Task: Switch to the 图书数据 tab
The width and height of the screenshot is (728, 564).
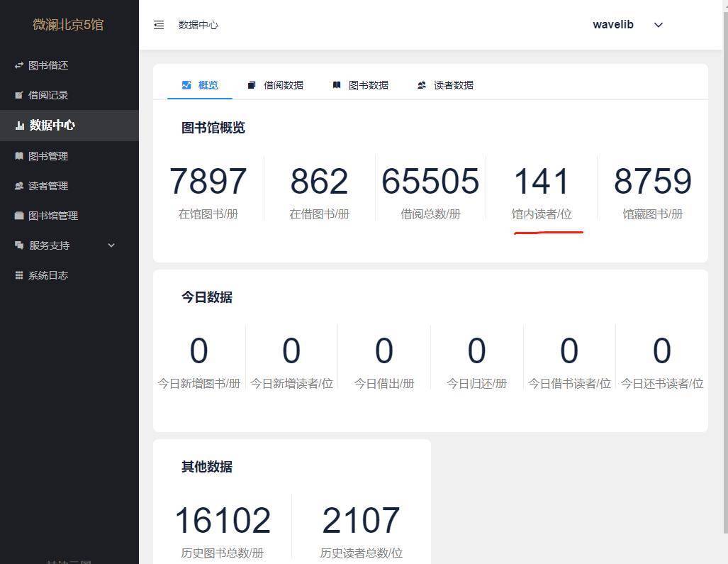Action: tap(361, 85)
